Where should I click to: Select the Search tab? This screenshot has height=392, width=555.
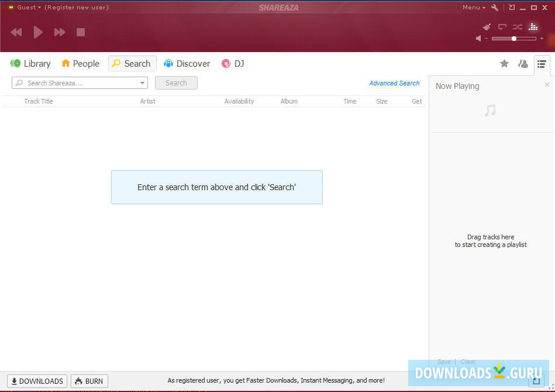click(132, 64)
